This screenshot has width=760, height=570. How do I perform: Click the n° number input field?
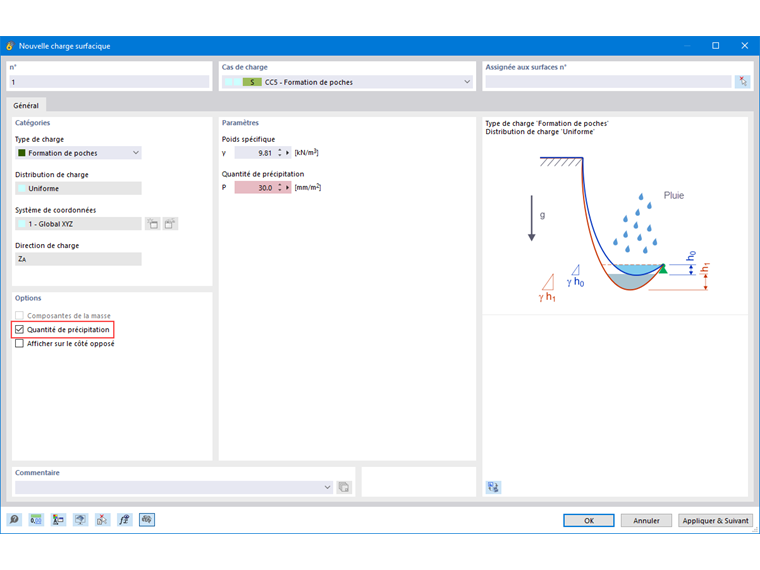(109, 82)
